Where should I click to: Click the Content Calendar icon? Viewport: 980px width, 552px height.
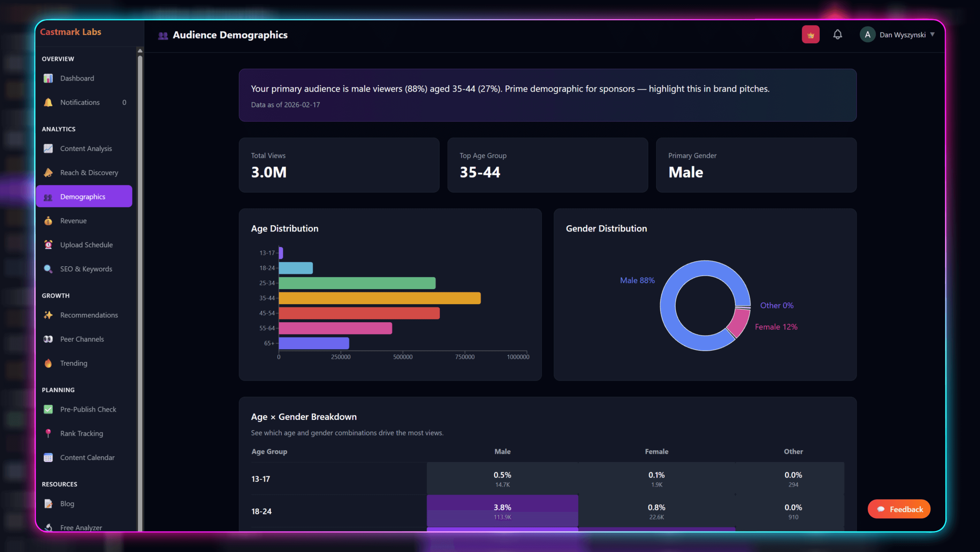[48, 458]
